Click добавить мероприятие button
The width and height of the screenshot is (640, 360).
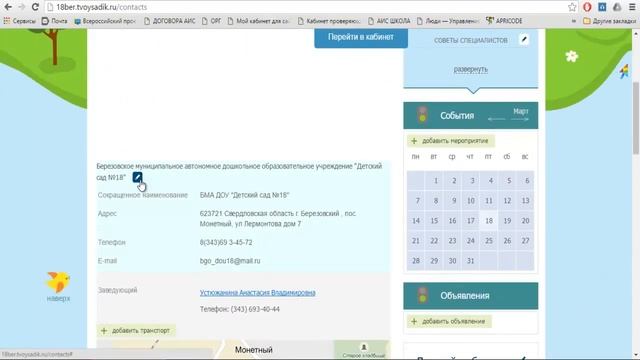point(451,141)
